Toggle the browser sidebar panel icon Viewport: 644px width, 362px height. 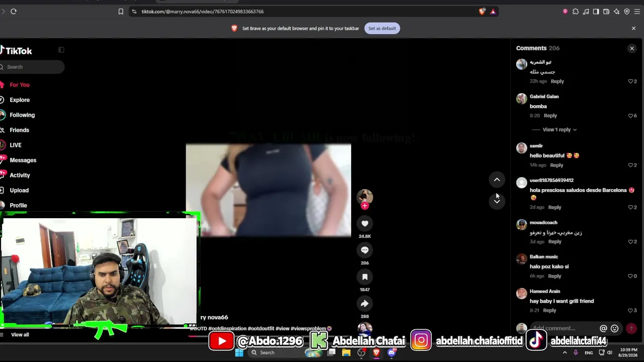click(596, 12)
